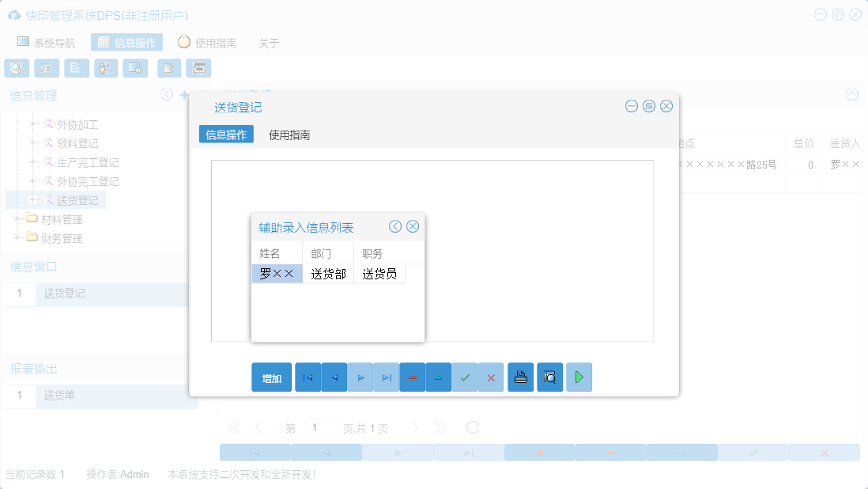Jump to last record in 送货登记 dialog
Viewport: 868px width, 489px height.
[387, 377]
